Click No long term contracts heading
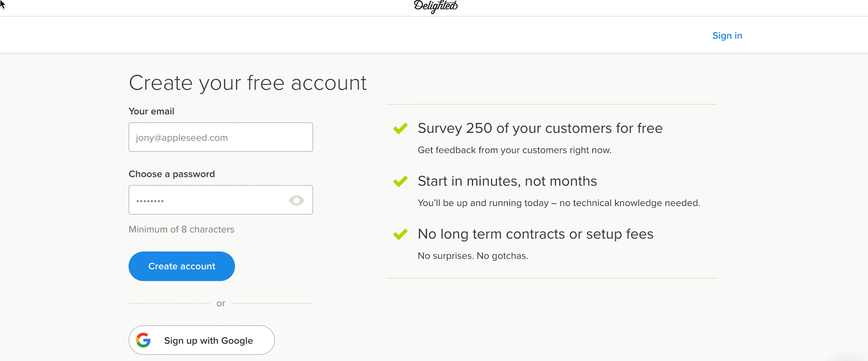Viewport: 868px width, 361px height. point(535,234)
